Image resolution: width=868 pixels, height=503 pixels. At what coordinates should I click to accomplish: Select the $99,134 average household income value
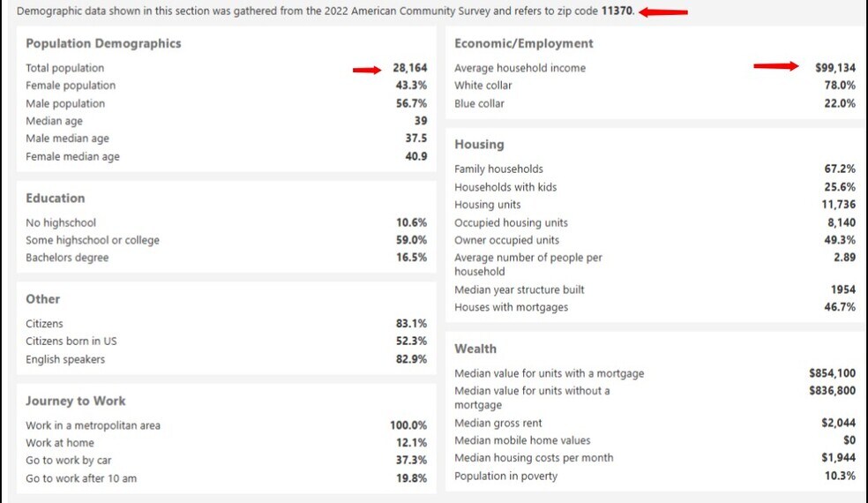click(x=835, y=68)
